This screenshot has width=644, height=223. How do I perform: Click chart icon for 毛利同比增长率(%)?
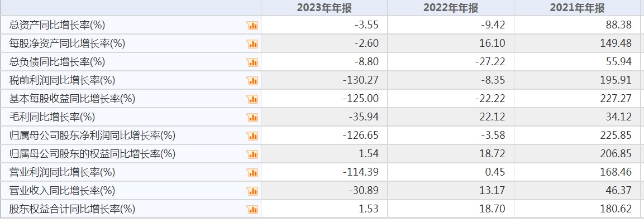pos(252,118)
